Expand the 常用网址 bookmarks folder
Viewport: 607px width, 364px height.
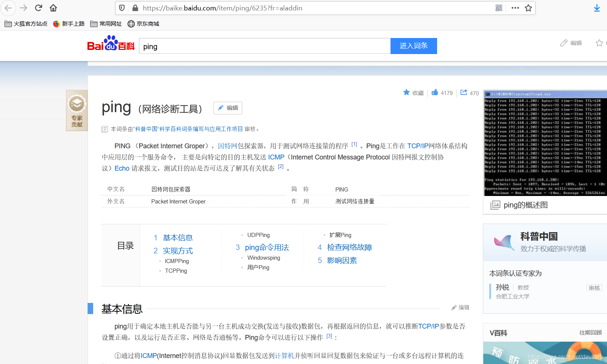point(106,23)
